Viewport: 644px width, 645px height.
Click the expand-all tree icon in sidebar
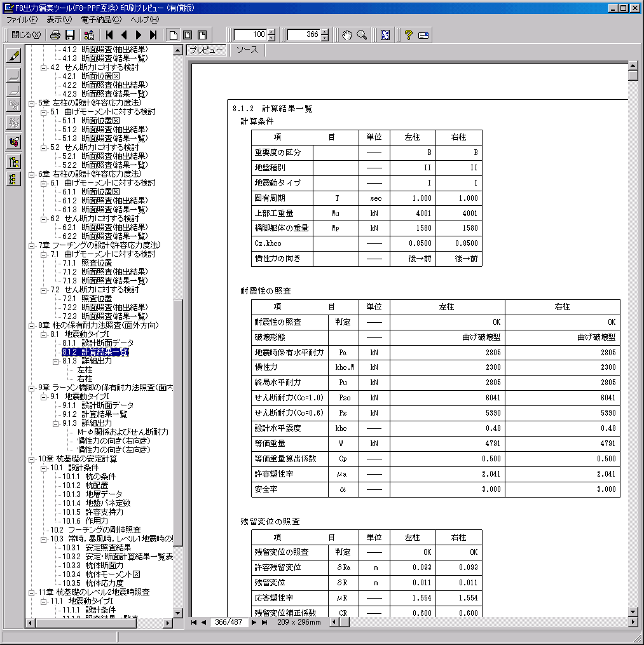13,162
